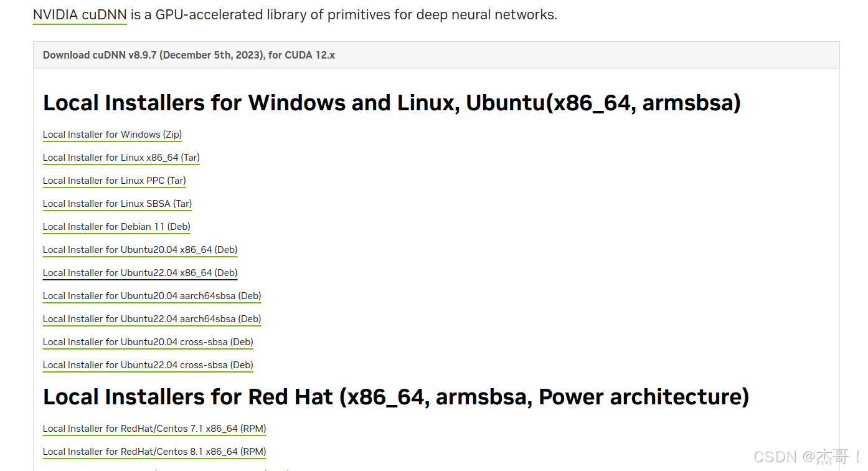Download the Ubuntu20.04 cross-sbsa Deb installer
The width and height of the screenshot is (868, 471).
[x=148, y=342]
